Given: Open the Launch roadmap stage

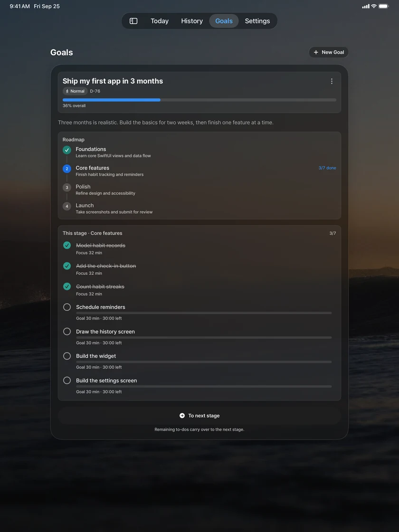Looking at the screenshot, I should coord(199,209).
